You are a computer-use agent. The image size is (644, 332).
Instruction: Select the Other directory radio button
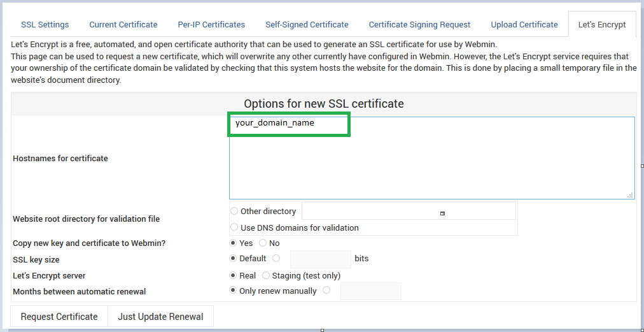click(x=234, y=211)
